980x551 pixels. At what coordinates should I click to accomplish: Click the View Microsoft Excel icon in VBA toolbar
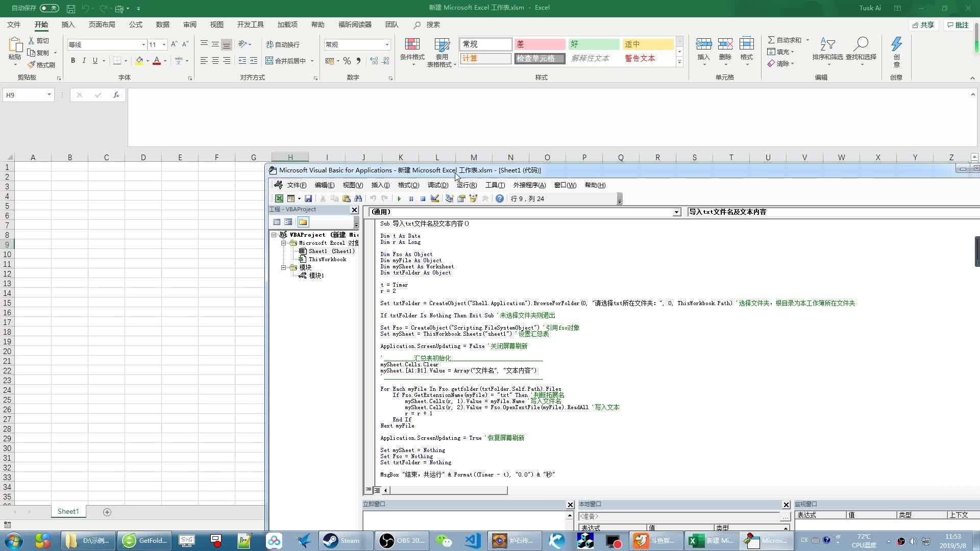[279, 198]
